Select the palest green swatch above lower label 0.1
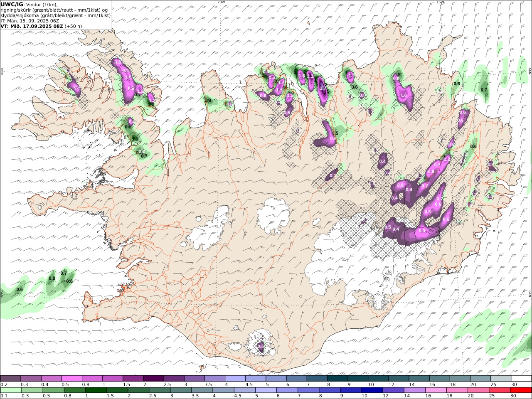Screen dimensions: 532x399 (x=11, y=390)
